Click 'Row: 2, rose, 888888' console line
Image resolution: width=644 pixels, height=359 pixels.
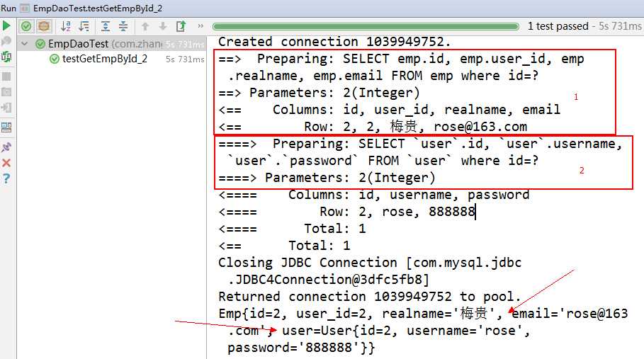tap(346, 212)
